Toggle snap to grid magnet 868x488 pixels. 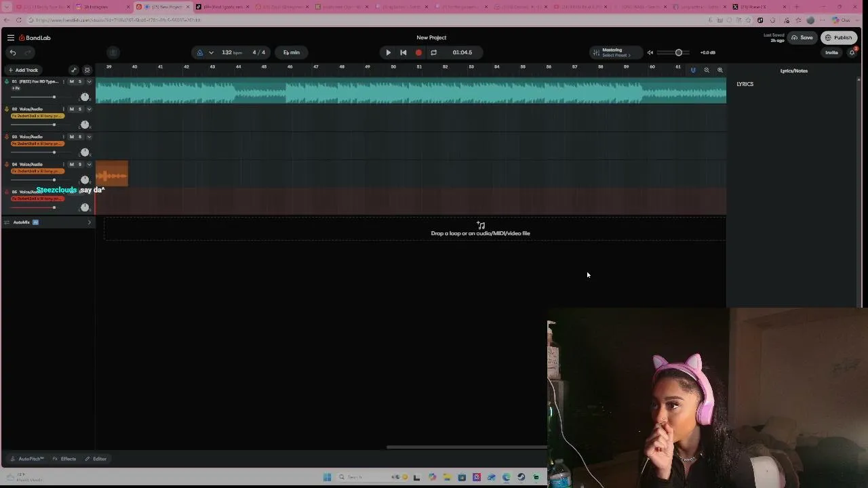693,70
